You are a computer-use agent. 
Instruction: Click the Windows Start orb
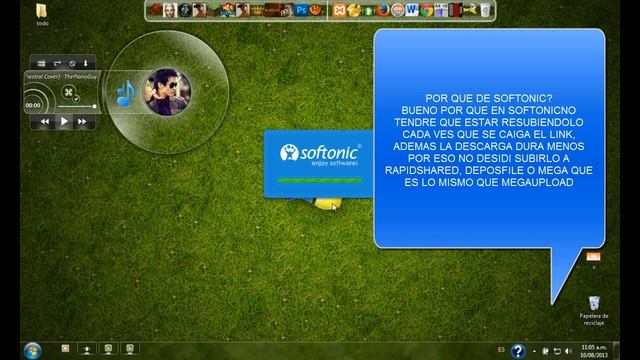[x=32, y=351]
